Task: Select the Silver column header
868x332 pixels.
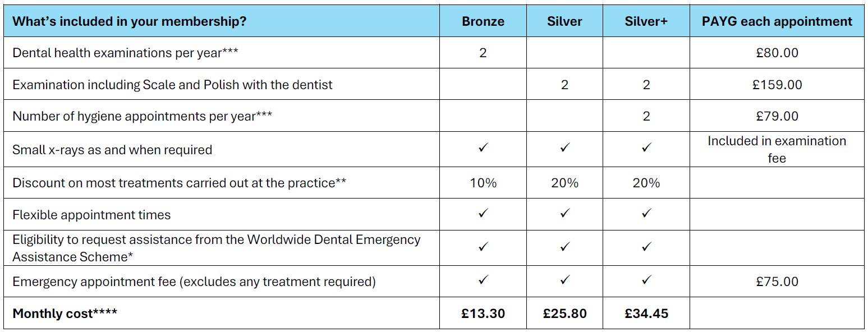Action: pos(564,22)
